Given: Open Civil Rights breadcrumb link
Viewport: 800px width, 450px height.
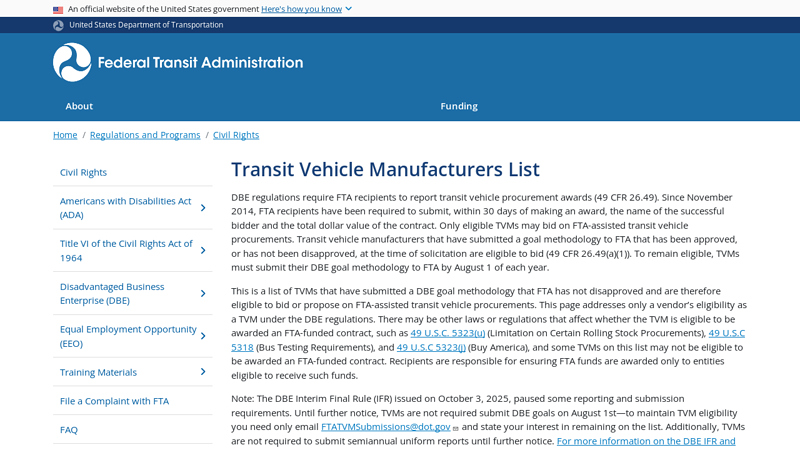Looking at the screenshot, I should pyautogui.click(x=236, y=135).
